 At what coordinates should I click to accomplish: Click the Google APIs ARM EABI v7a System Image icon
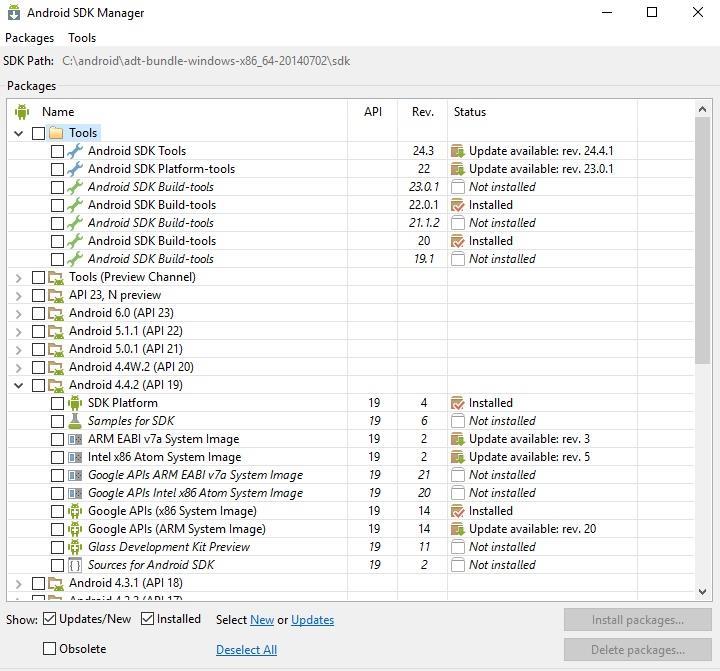[x=75, y=475]
